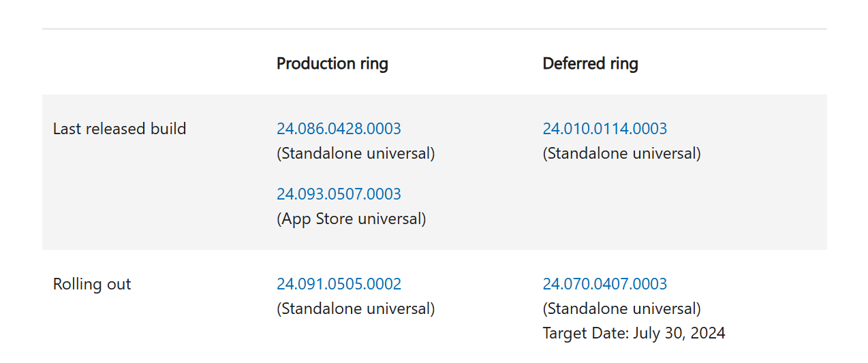
Task: Open the 24.010.0114.0003 deferred build link
Action: (x=604, y=129)
